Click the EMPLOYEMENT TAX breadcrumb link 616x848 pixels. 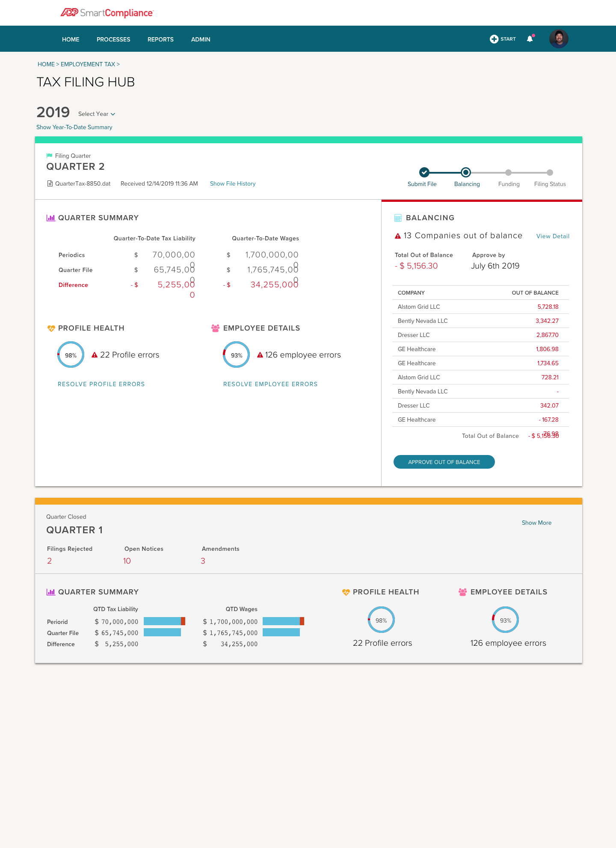click(88, 64)
